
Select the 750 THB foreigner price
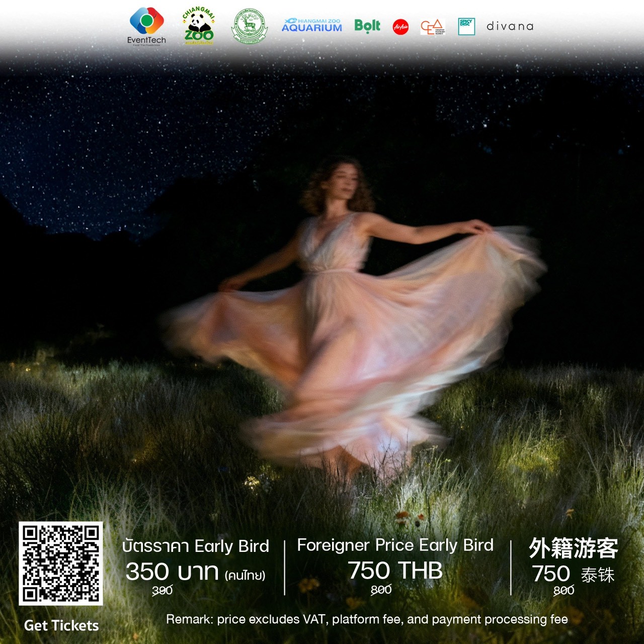(x=395, y=571)
